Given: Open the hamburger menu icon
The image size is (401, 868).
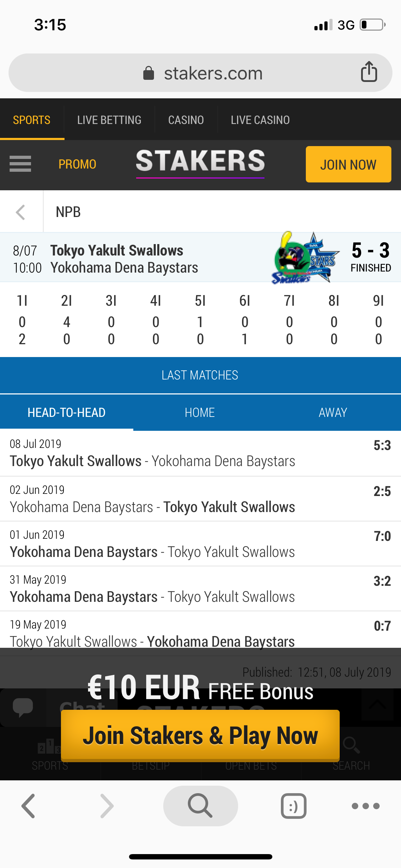Looking at the screenshot, I should pos(20,164).
